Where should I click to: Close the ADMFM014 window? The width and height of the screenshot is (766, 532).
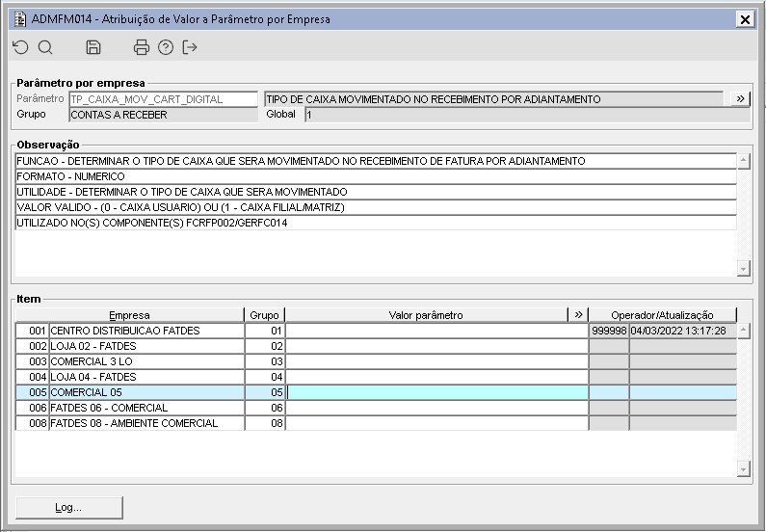(x=745, y=19)
